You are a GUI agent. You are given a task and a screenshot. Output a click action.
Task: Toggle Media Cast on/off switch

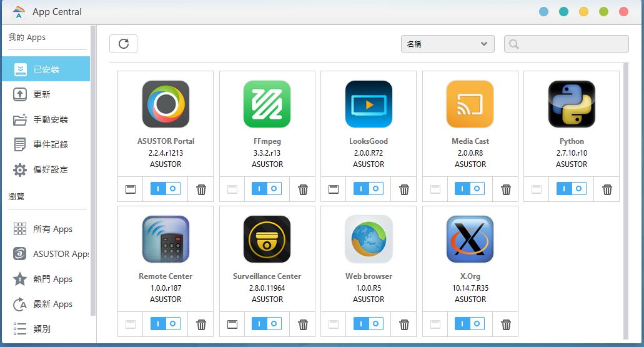470,189
